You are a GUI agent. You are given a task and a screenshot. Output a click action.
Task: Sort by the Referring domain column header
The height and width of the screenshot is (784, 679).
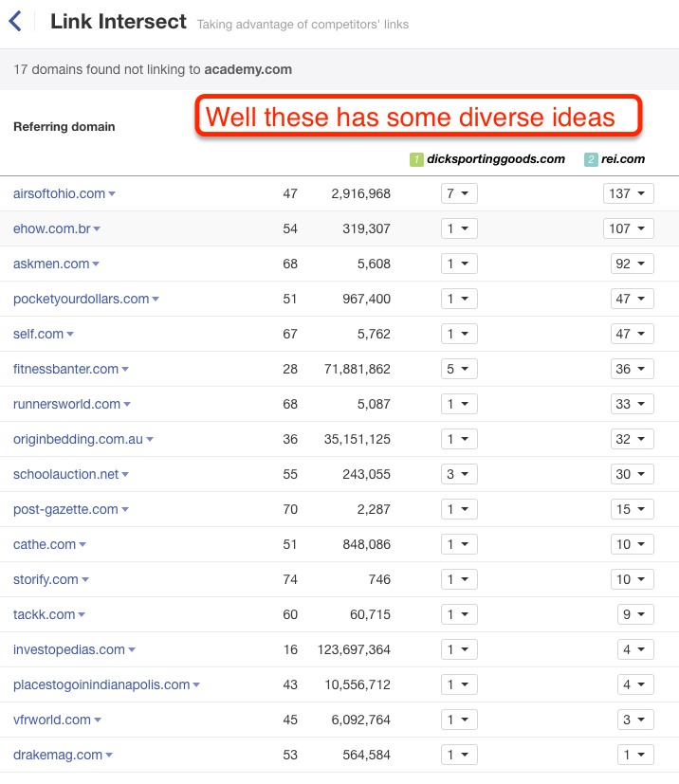64,127
